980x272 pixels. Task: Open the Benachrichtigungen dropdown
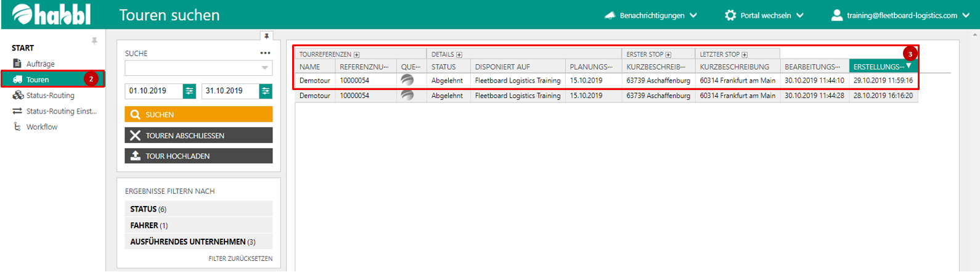(x=651, y=15)
